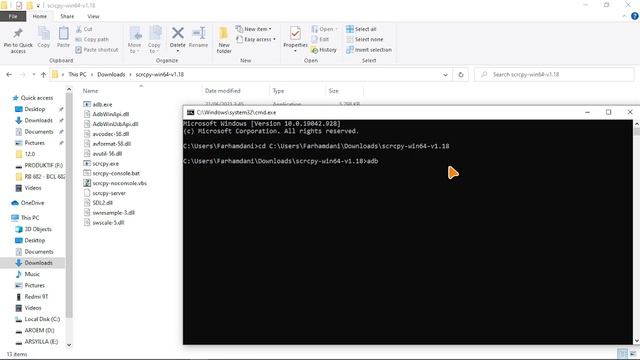Open the Share ribbon tab

[x=67, y=16]
